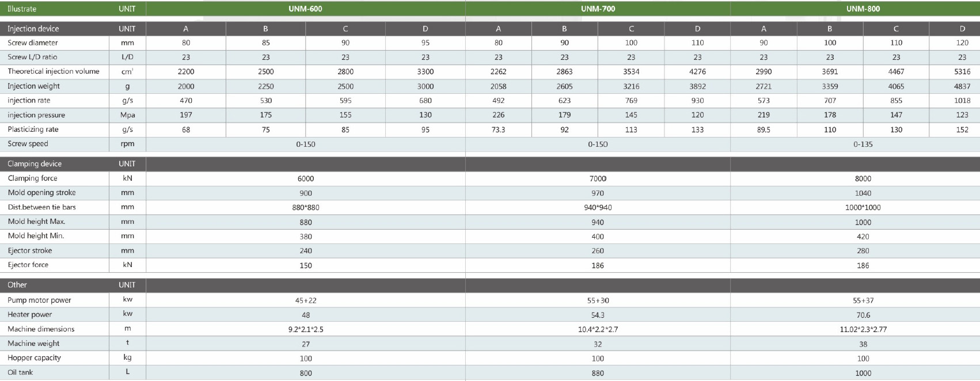Select the UNM-700 header

(598, 9)
